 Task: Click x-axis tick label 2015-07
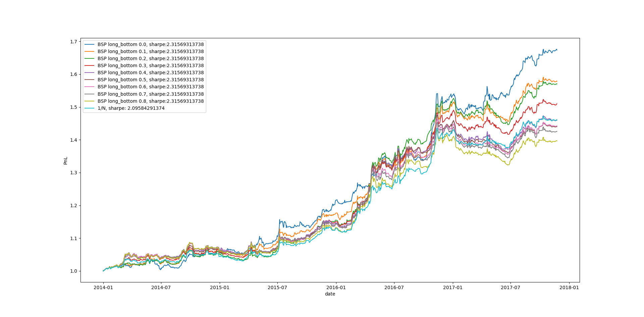click(x=277, y=287)
